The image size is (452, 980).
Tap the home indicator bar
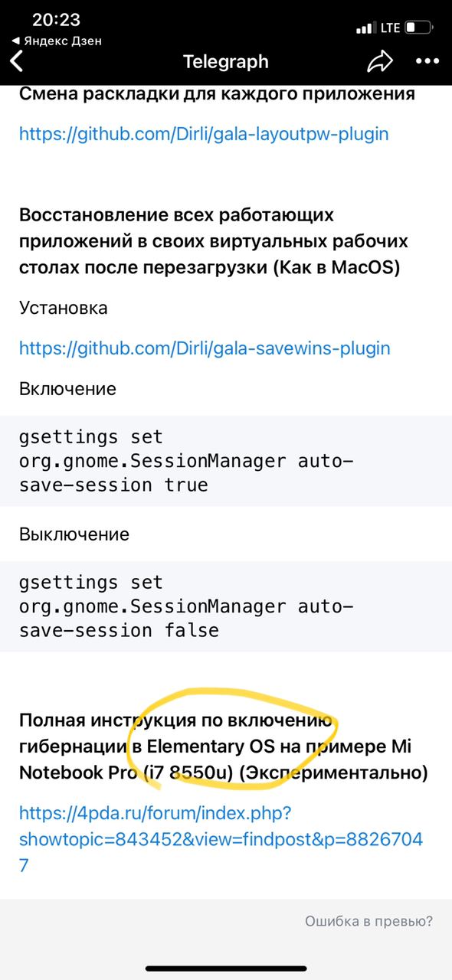click(x=226, y=969)
